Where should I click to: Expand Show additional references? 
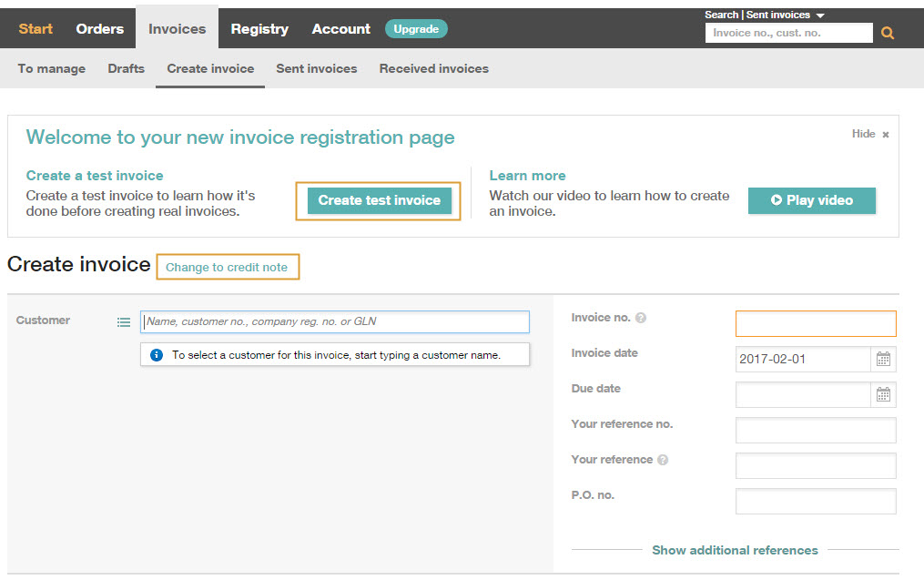[x=735, y=550]
